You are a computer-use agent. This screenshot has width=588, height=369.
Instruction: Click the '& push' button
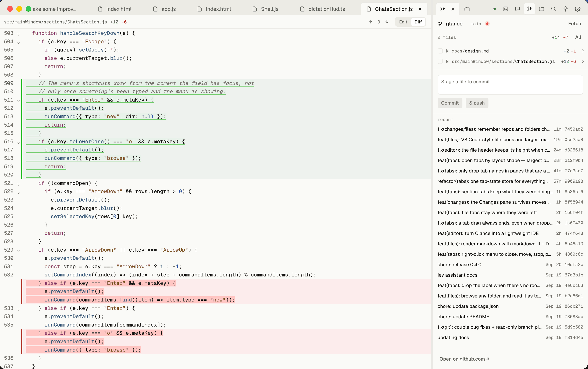pyautogui.click(x=477, y=103)
